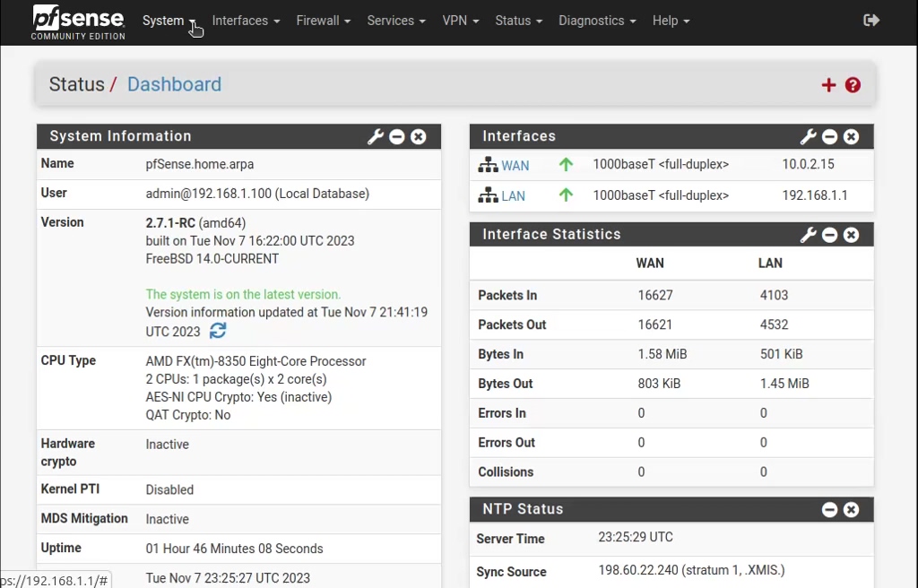The height and width of the screenshot is (588, 918).
Task: Click the Dashboard breadcrumb link
Action: (x=174, y=84)
